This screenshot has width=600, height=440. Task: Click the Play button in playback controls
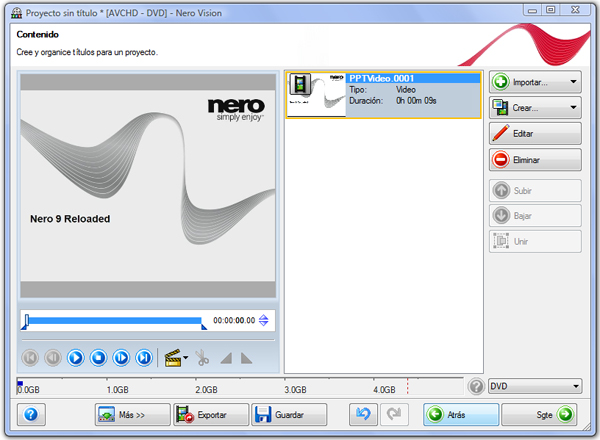(76, 358)
